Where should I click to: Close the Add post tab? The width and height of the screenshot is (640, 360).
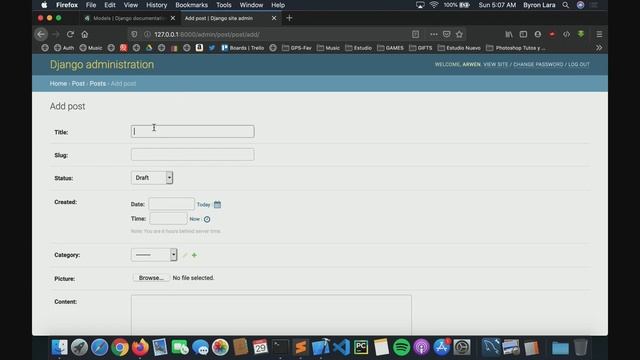click(x=274, y=18)
